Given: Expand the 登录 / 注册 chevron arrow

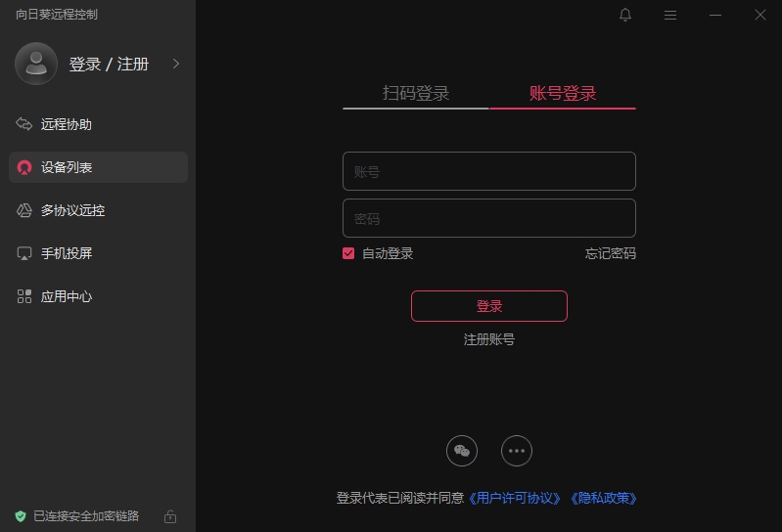Looking at the screenshot, I should (x=175, y=64).
